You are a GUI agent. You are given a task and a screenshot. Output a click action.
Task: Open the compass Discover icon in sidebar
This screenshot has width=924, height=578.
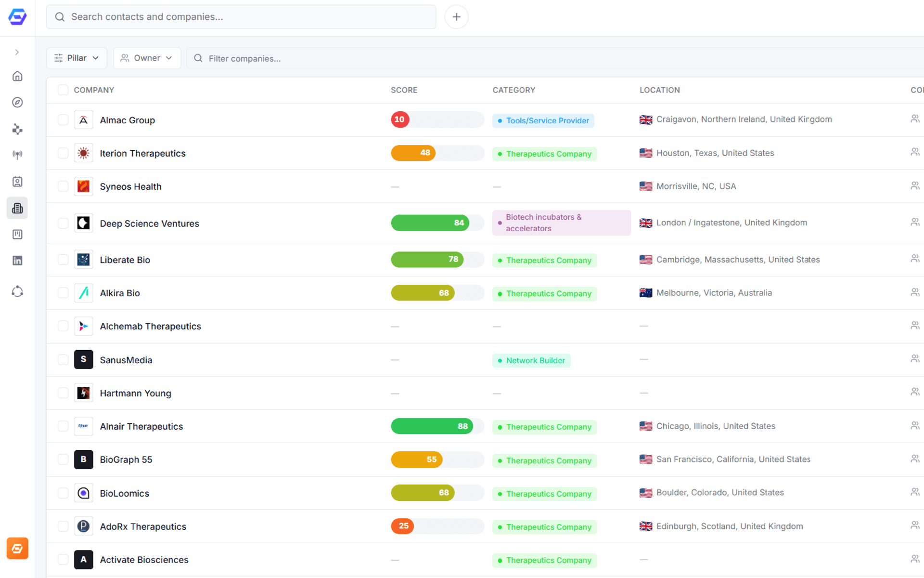tap(17, 102)
